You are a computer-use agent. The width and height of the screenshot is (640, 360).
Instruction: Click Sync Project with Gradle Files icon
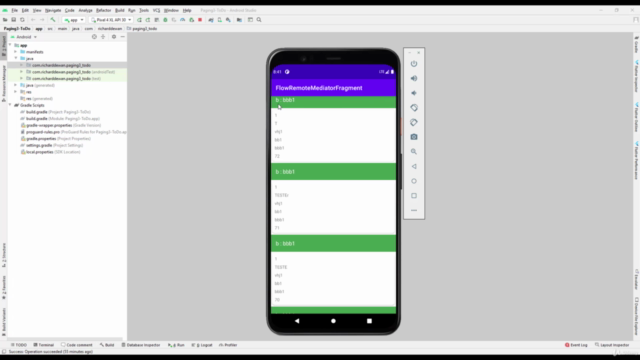coord(211,20)
